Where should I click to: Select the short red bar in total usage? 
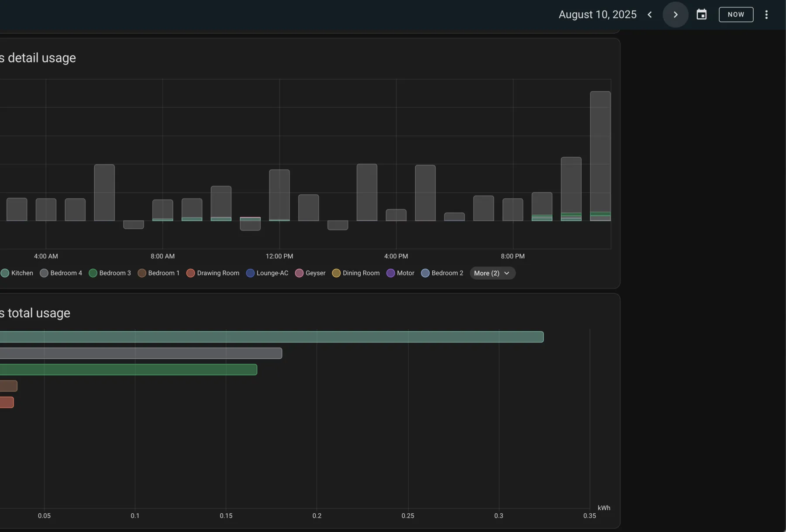click(x=7, y=402)
